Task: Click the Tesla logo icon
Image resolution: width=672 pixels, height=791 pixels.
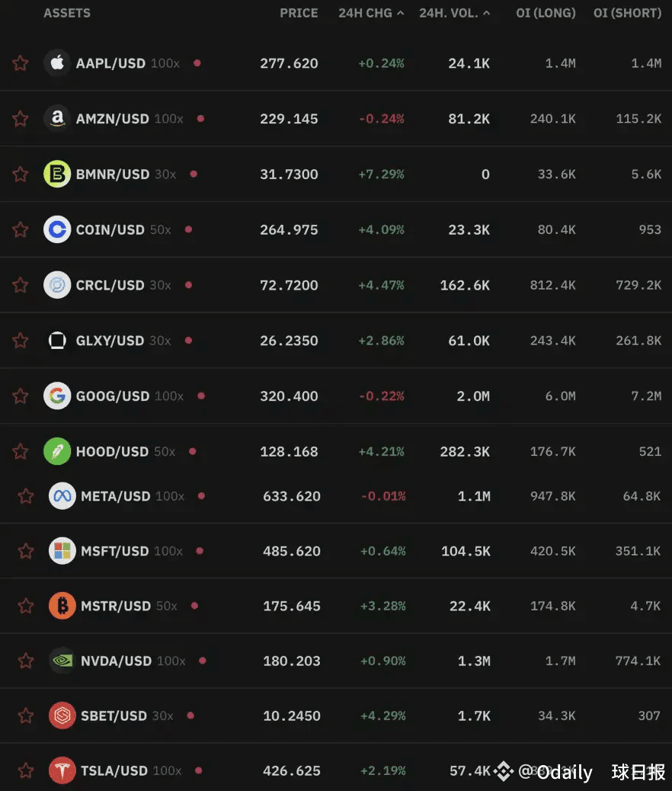Action: (62, 770)
